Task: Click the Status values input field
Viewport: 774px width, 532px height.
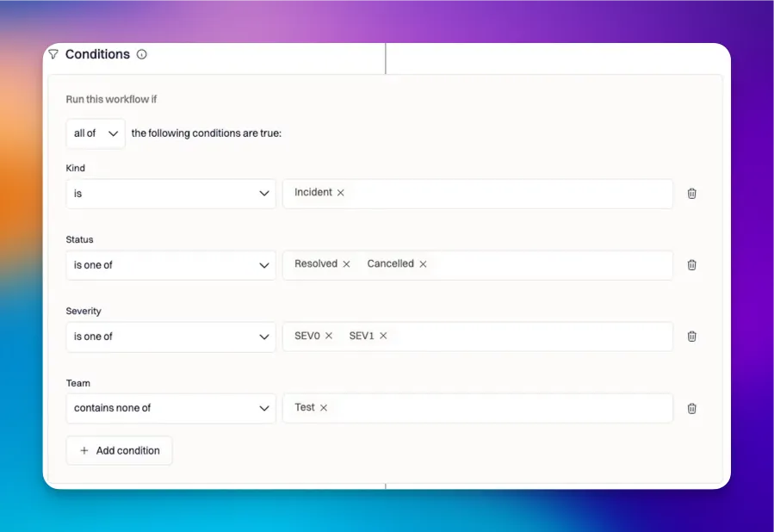Action: tap(477, 265)
